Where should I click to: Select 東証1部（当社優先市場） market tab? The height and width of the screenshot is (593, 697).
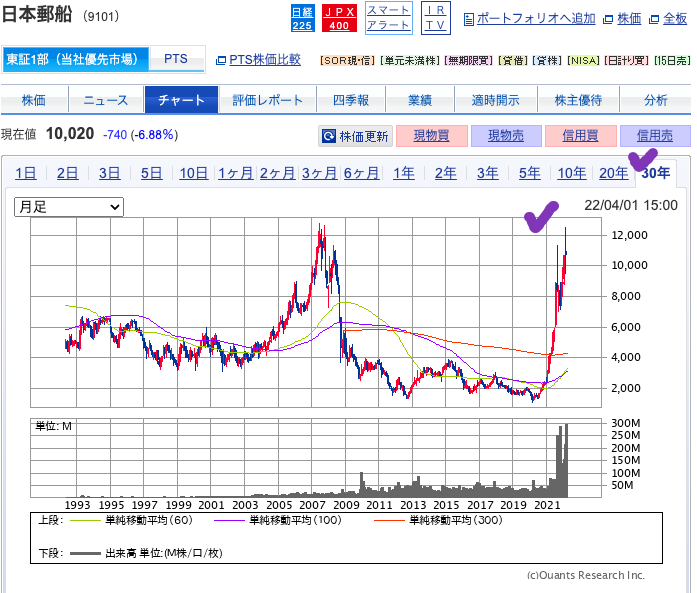76,59
